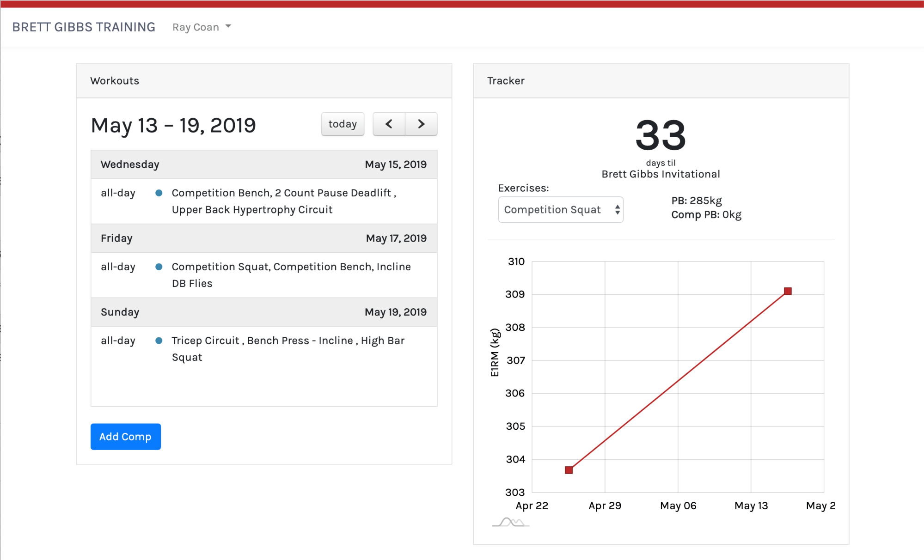Click the blue dot on Wednesday's workout
The image size is (924, 560).
point(159,193)
